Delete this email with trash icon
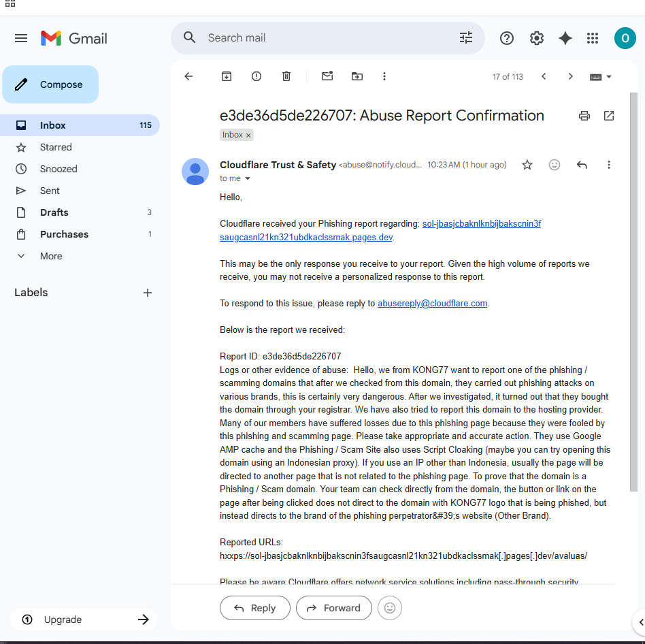Screen dimensions: 645x644 (286, 76)
